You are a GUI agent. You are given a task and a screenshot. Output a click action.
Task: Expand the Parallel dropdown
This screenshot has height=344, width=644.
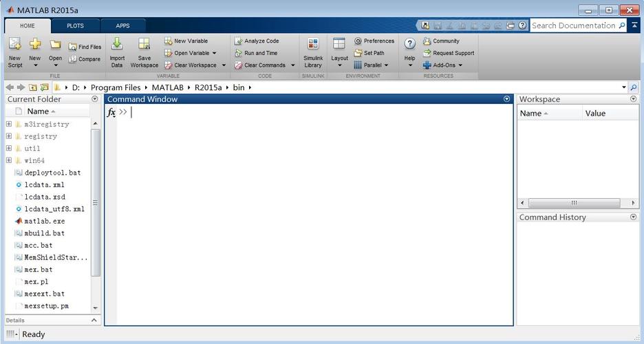(387, 65)
